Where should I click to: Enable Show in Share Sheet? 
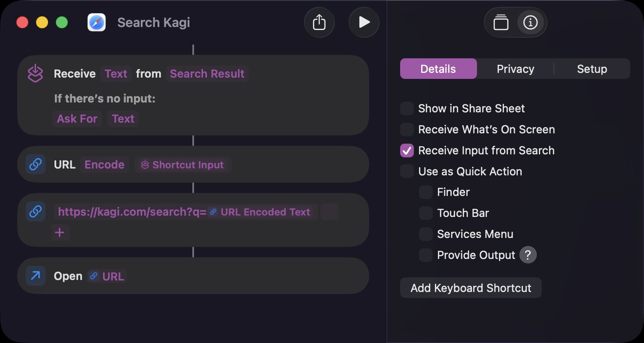(x=406, y=108)
